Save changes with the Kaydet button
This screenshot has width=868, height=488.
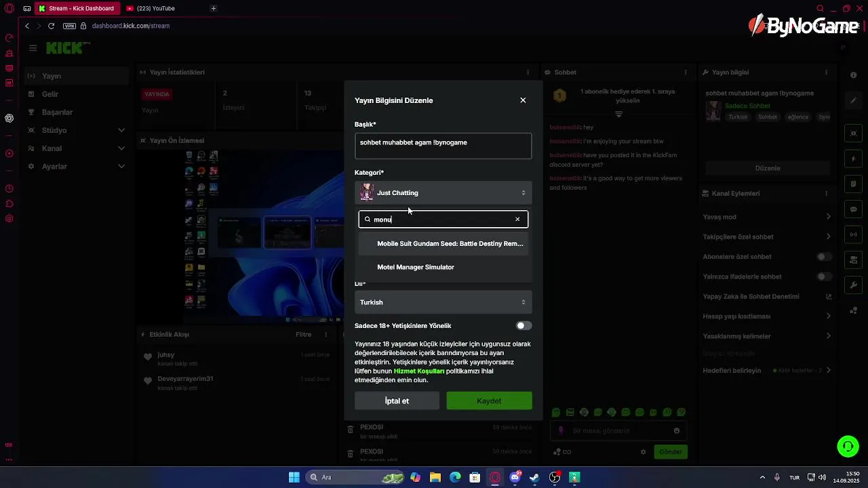pyautogui.click(x=489, y=401)
